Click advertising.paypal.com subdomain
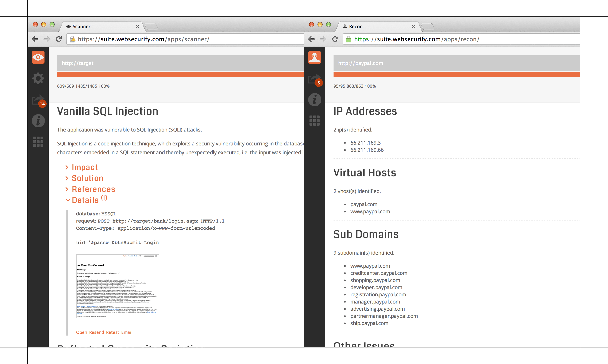This screenshot has width=608, height=364. [377, 309]
